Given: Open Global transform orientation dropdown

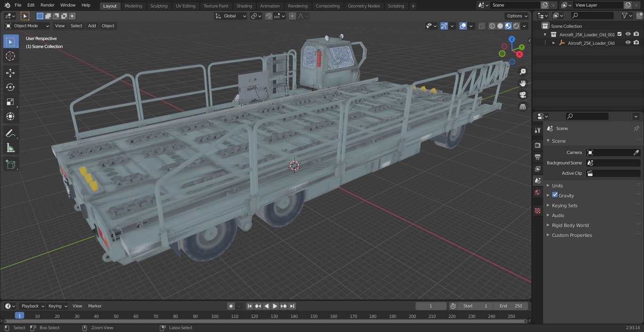Looking at the screenshot, I should [x=231, y=16].
